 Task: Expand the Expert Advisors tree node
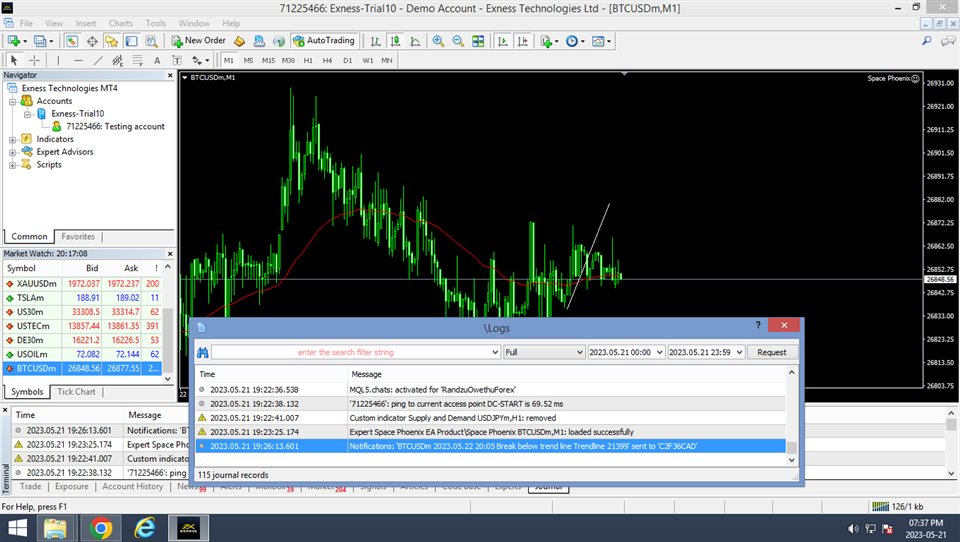pyautogui.click(x=12, y=152)
